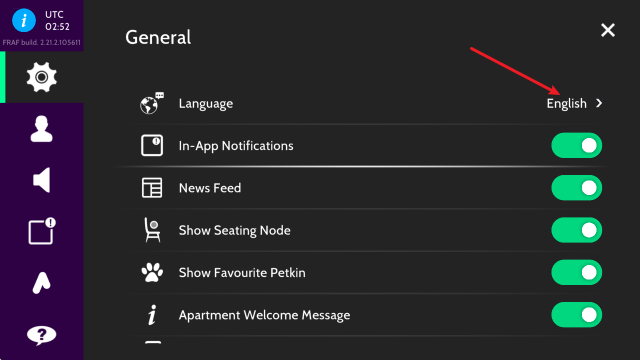Image resolution: width=640 pixels, height=360 pixels.
Task: Close the General settings panel
Action: (608, 30)
